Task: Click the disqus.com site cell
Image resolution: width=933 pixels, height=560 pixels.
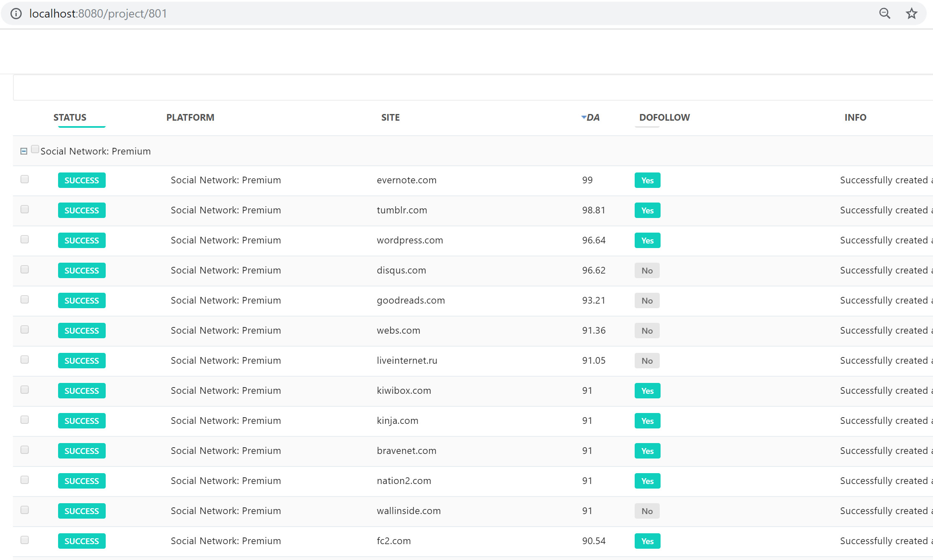Action: 402,271
